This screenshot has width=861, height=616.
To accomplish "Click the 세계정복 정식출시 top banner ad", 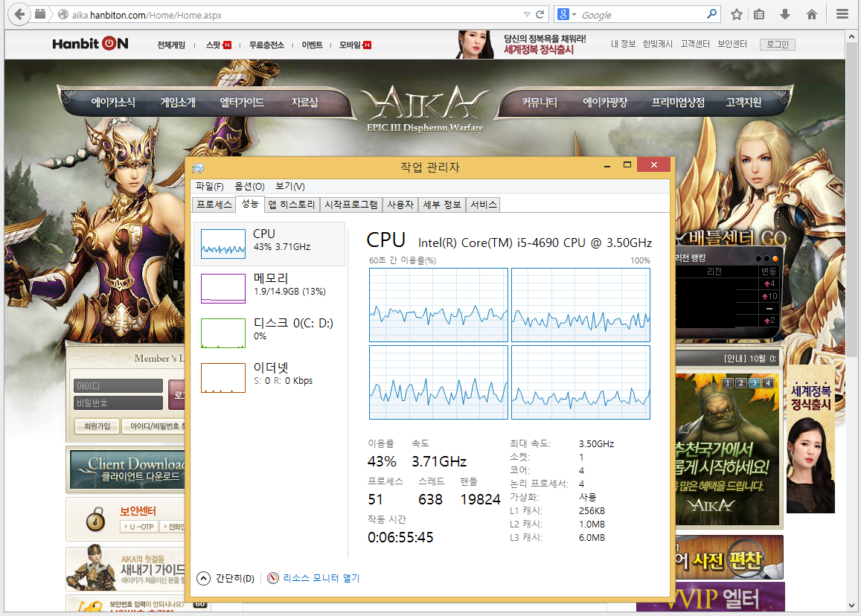I will (521, 45).
